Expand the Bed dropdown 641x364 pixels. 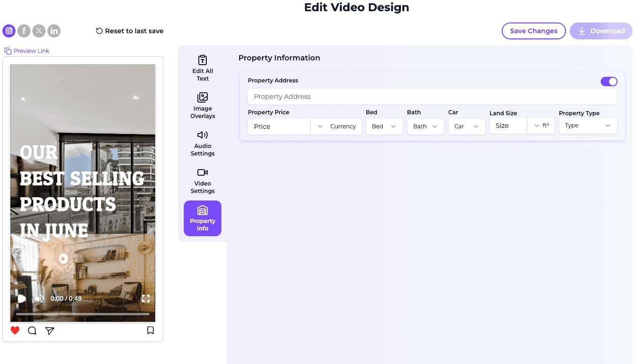384,126
